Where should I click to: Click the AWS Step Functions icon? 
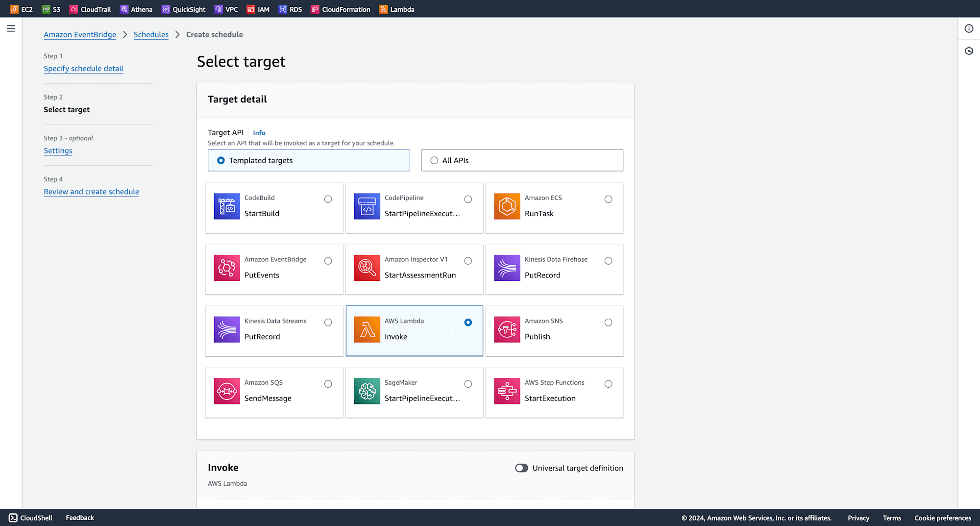pos(507,391)
